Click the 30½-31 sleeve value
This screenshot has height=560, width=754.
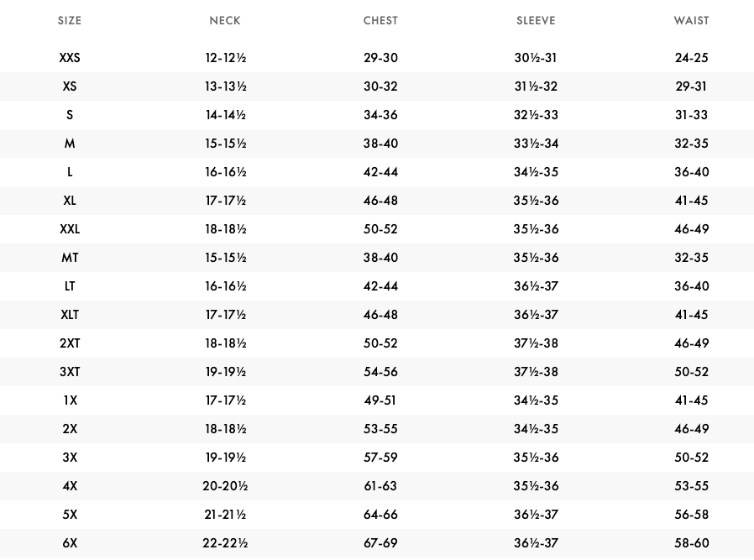tap(536, 58)
